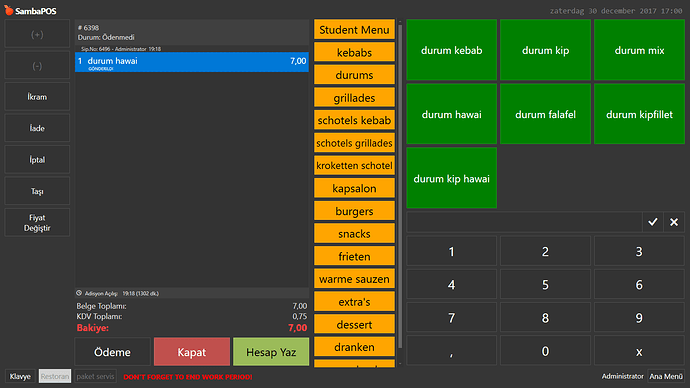Click the İkram button
Viewport: 690px width, 388px height.
coord(37,97)
